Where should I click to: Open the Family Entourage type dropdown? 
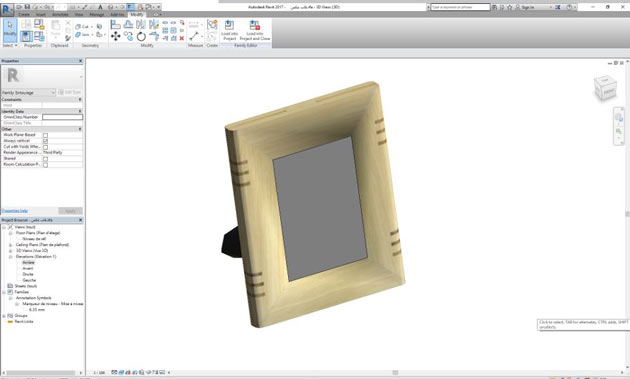click(x=29, y=92)
